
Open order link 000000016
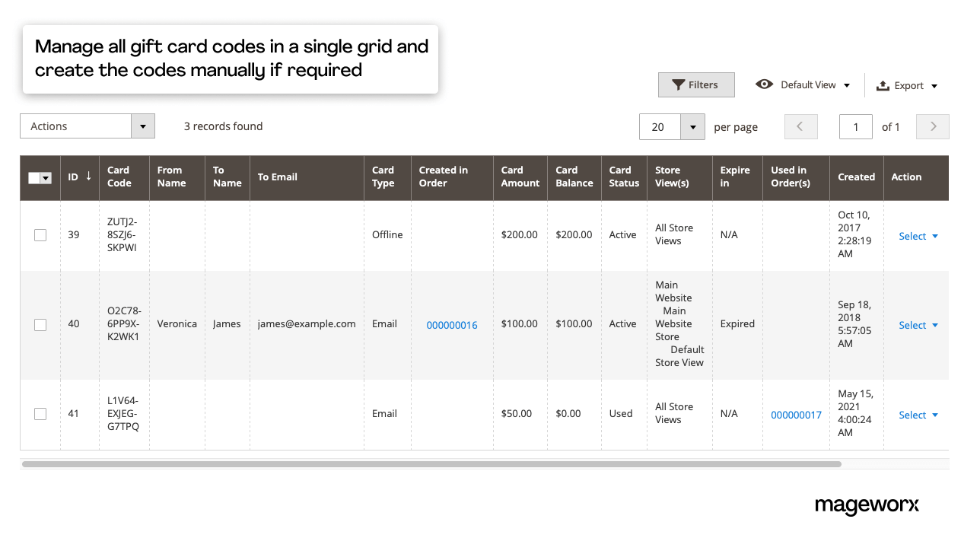[x=452, y=325]
